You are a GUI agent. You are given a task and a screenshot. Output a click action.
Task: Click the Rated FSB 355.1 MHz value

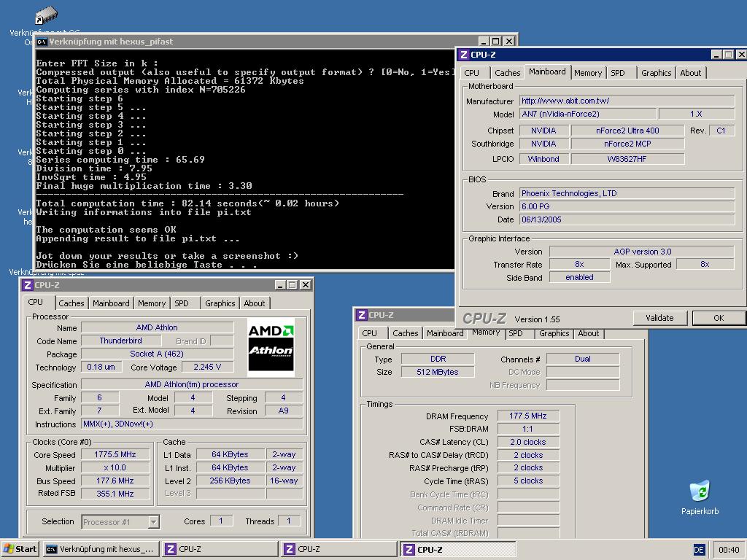115,494
